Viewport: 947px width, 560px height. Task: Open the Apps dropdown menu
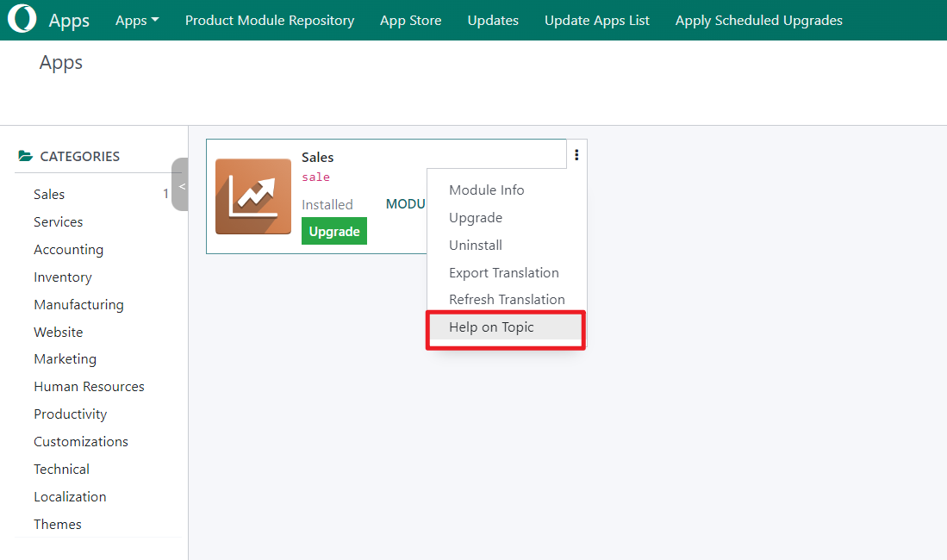tap(137, 20)
